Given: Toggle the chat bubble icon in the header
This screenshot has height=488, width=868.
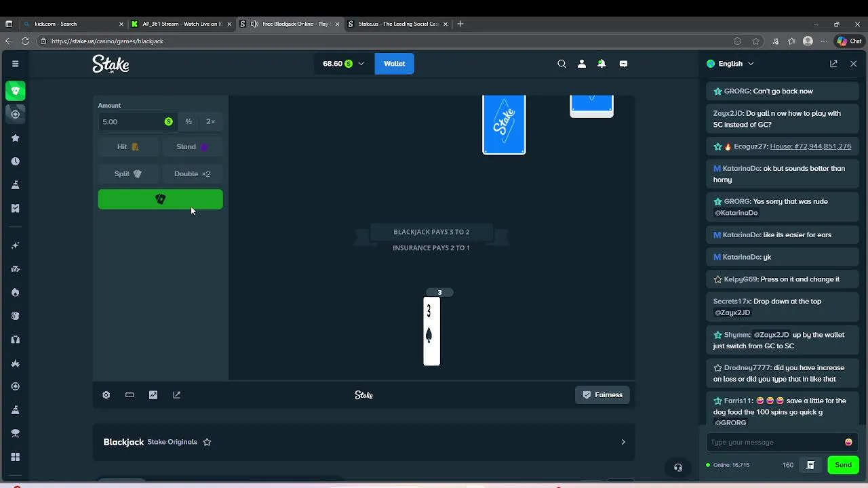Looking at the screenshot, I should (623, 64).
